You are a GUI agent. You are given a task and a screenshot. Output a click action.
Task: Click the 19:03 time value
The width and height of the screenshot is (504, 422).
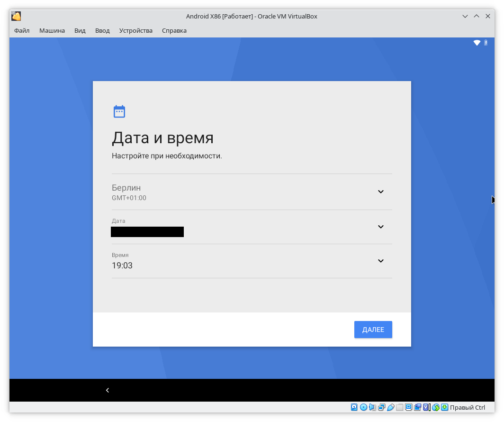122,266
